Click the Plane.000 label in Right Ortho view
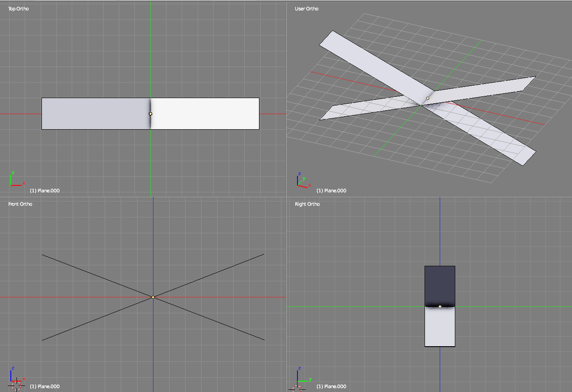This screenshot has width=572, height=392. (331, 386)
